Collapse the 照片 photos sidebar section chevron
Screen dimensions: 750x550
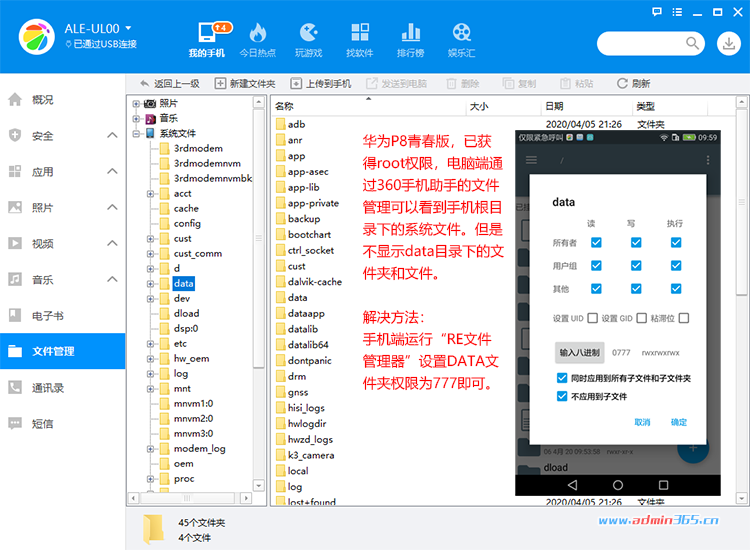(x=112, y=207)
